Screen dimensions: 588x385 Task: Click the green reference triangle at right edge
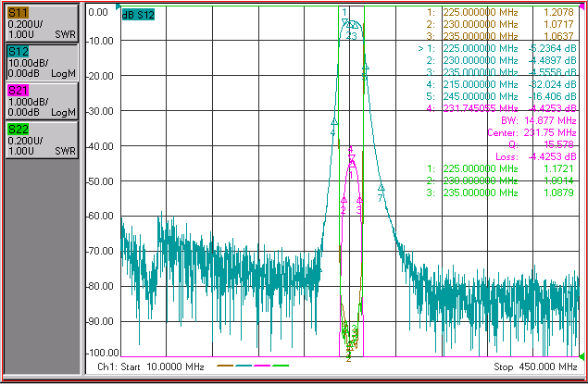pyautogui.click(x=582, y=355)
